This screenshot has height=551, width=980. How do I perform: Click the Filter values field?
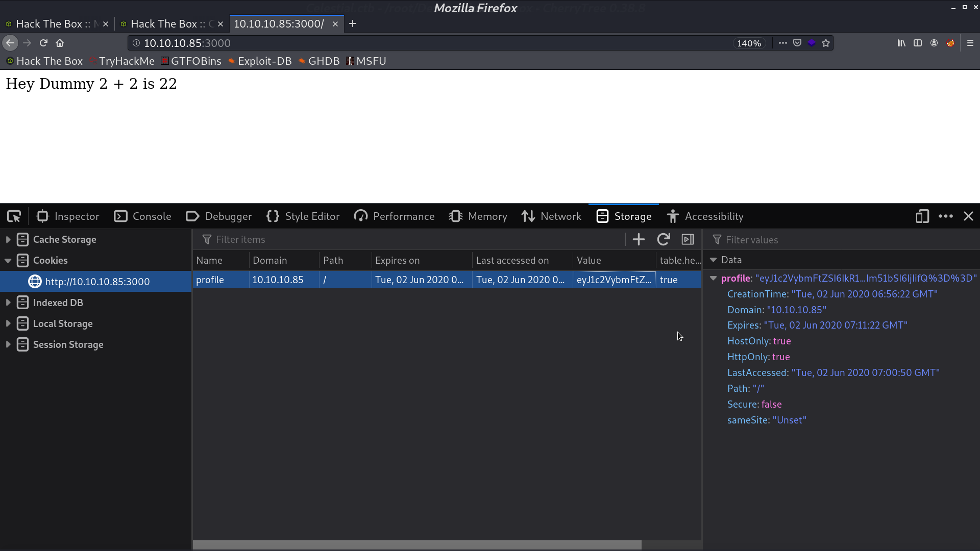[842, 240]
